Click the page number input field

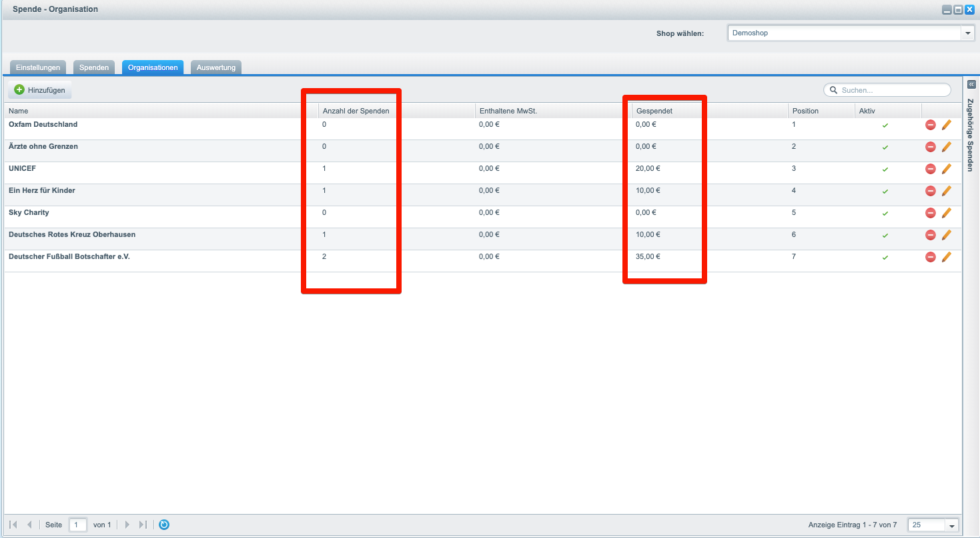[78, 525]
